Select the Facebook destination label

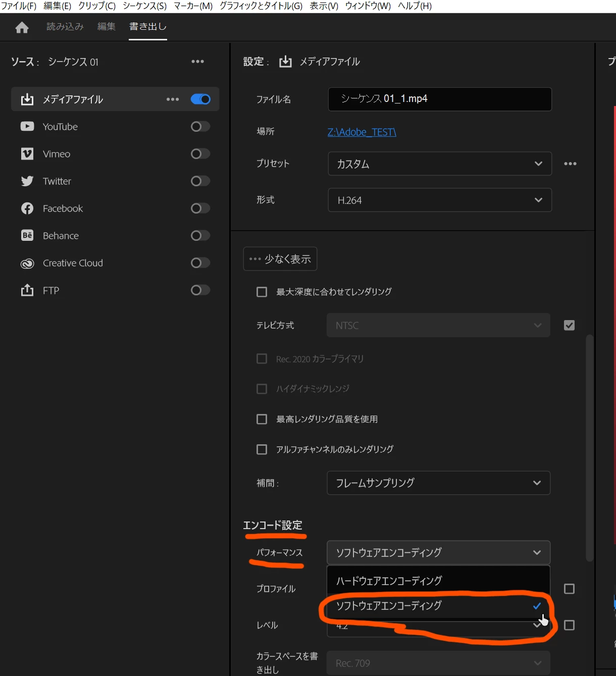pyautogui.click(x=63, y=209)
